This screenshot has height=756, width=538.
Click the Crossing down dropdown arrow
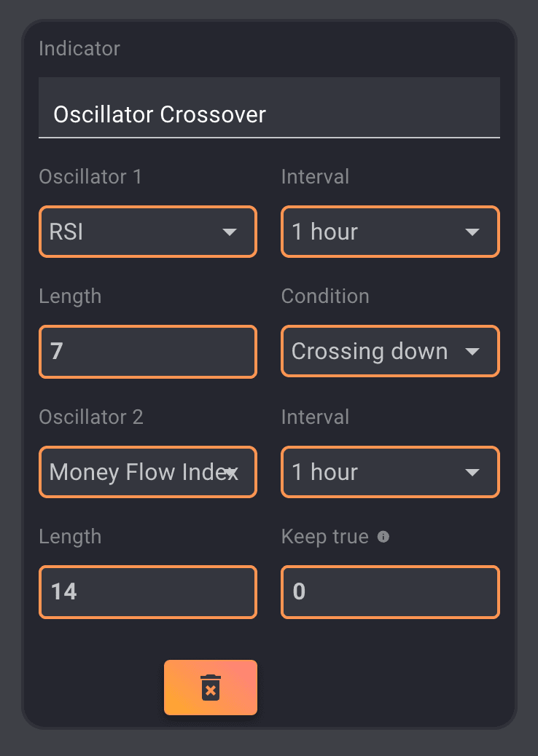(472, 352)
